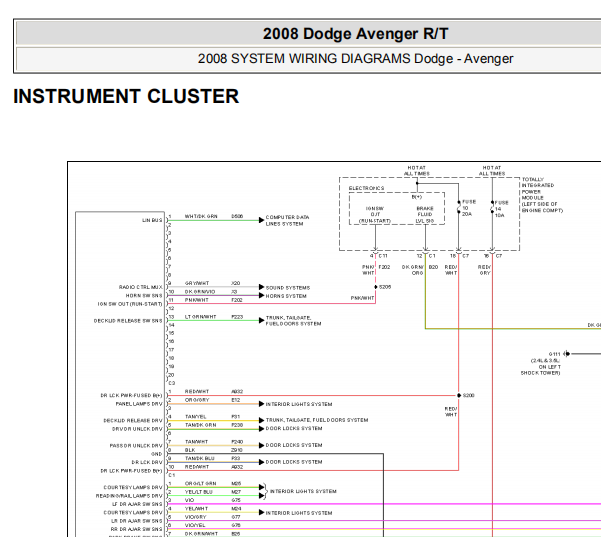601x537 pixels.
Task: Click the 'DK GRN/WHT' wire color label
Action: [x=201, y=534]
